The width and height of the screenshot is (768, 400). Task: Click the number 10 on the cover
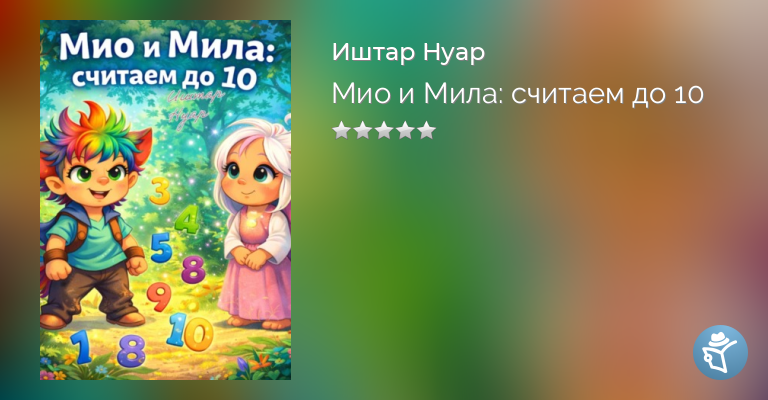(x=190, y=331)
